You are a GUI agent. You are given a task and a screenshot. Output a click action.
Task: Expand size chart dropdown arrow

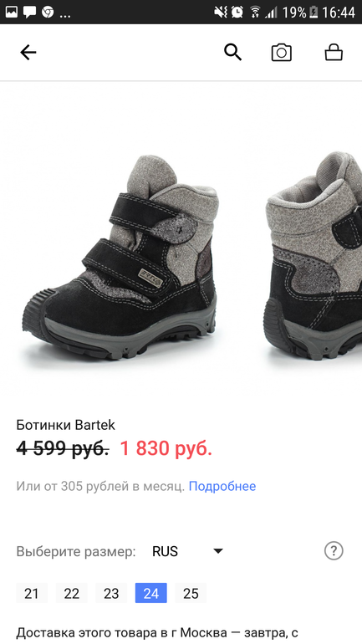[218, 551]
